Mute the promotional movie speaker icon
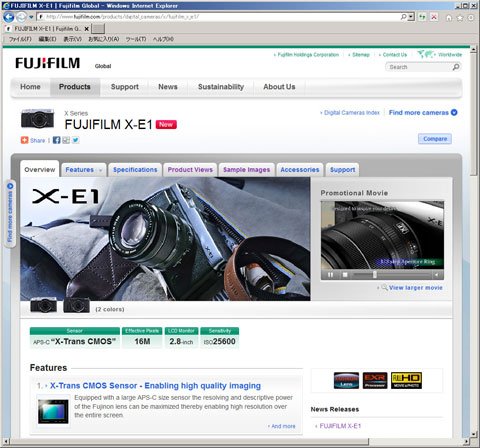This screenshot has height=448, width=480. 436,275
